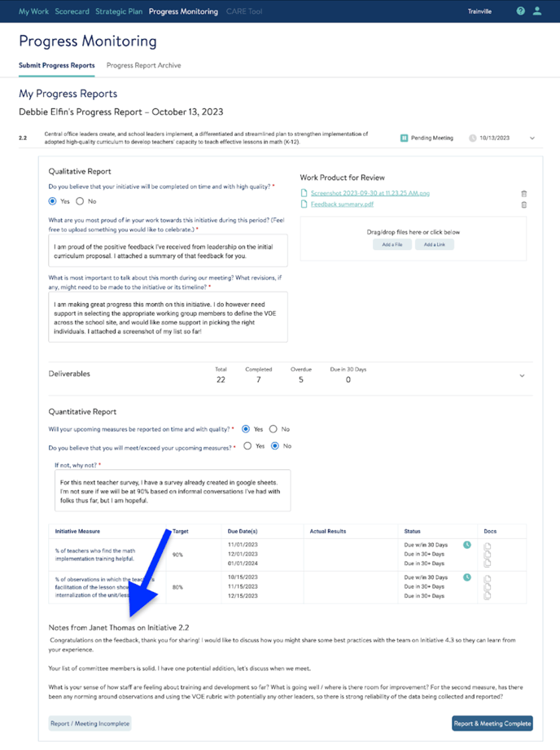Open the user profile icon
The image size is (560, 750).
click(x=537, y=11)
